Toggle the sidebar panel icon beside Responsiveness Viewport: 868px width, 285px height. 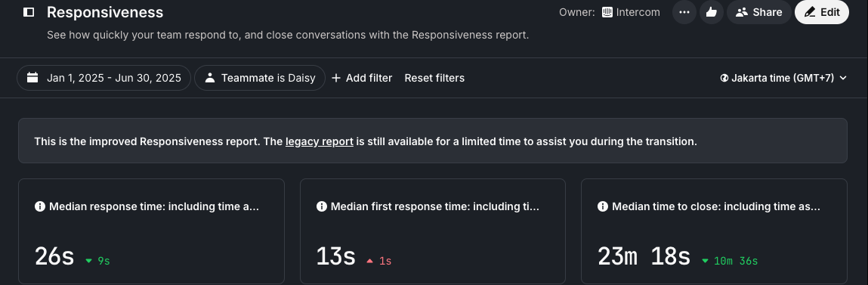pos(29,11)
